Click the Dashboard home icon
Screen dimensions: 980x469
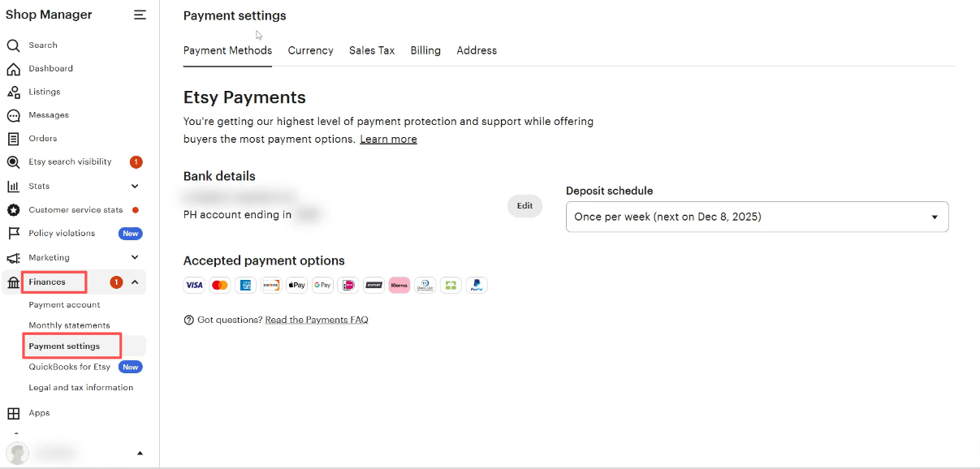pos(13,69)
